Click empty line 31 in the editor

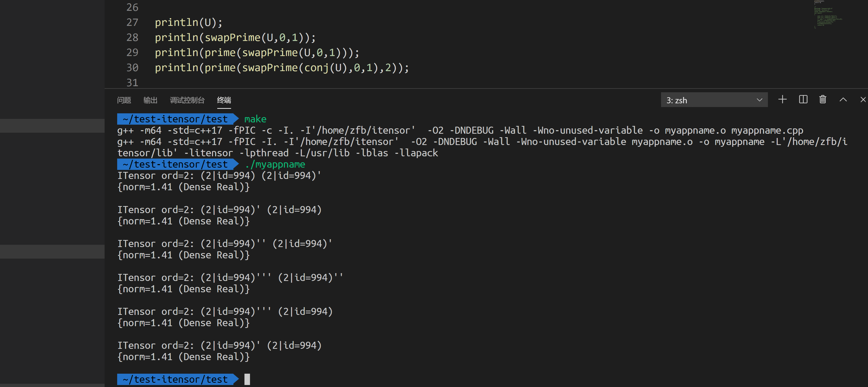tap(270, 82)
